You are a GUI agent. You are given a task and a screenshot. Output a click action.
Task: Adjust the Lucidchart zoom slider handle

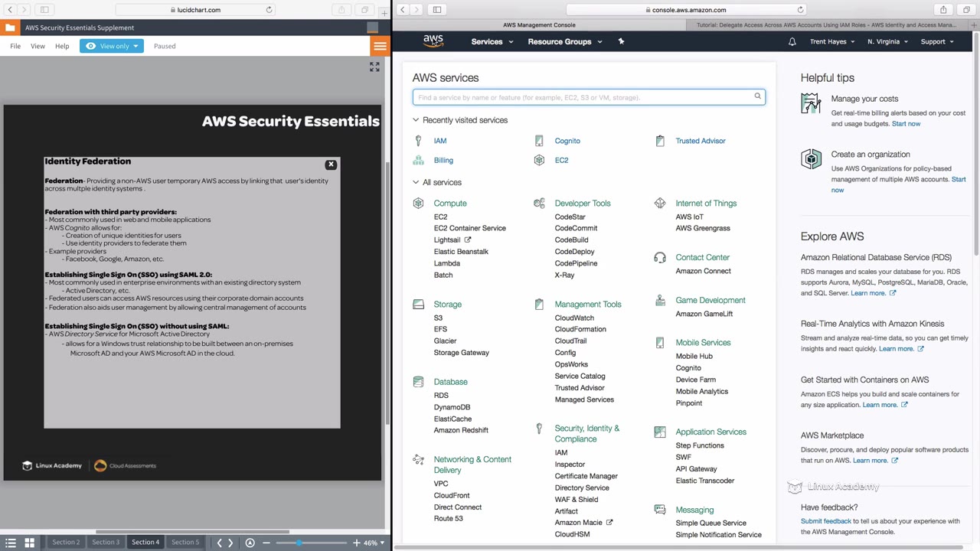click(299, 543)
